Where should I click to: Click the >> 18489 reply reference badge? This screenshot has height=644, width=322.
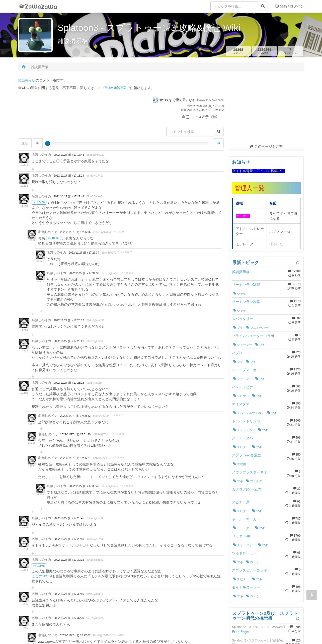(x=39, y=202)
